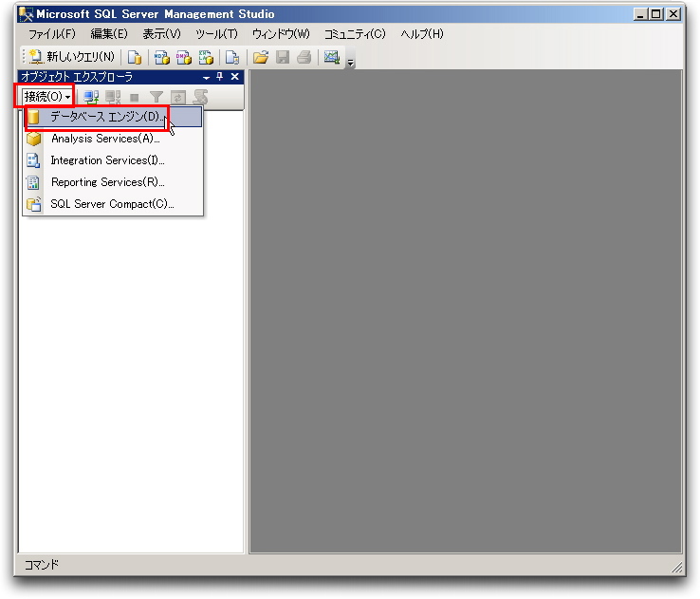The width and height of the screenshot is (700, 599).
Task: Open the 編集(E) menu
Action: 109,34
